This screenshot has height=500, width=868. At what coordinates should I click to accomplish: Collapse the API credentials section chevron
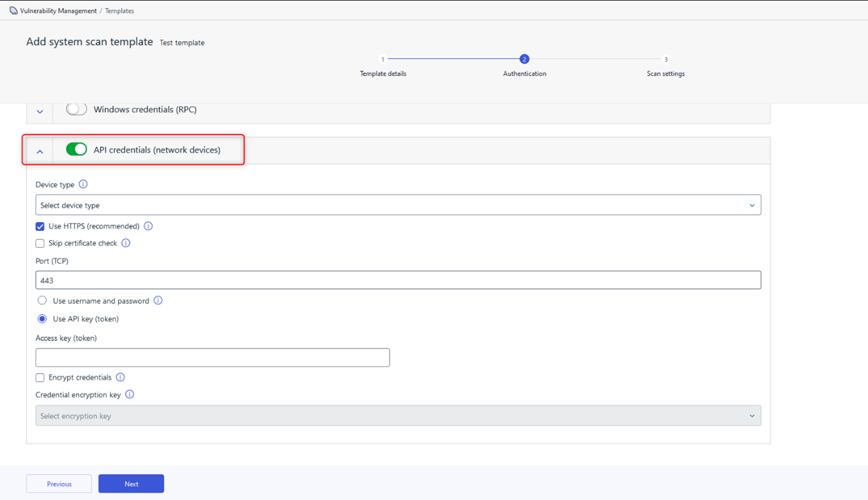click(x=40, y=152)
